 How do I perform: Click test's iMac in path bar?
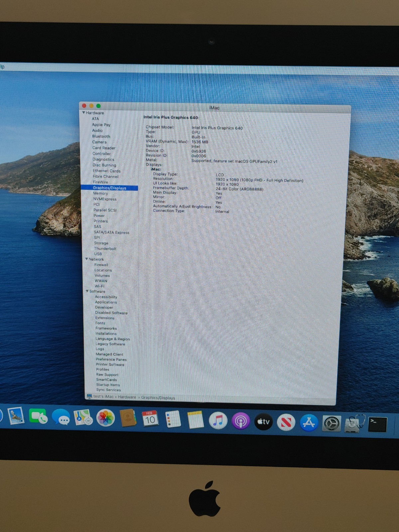click(103, 396)
